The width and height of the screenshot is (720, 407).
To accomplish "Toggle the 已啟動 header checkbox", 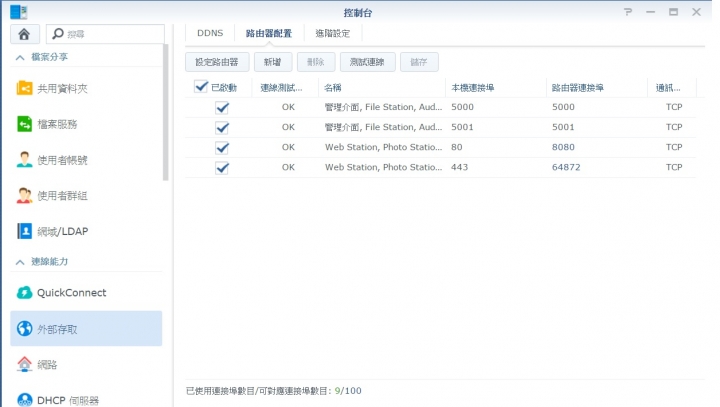I will [x=201, y=86].
